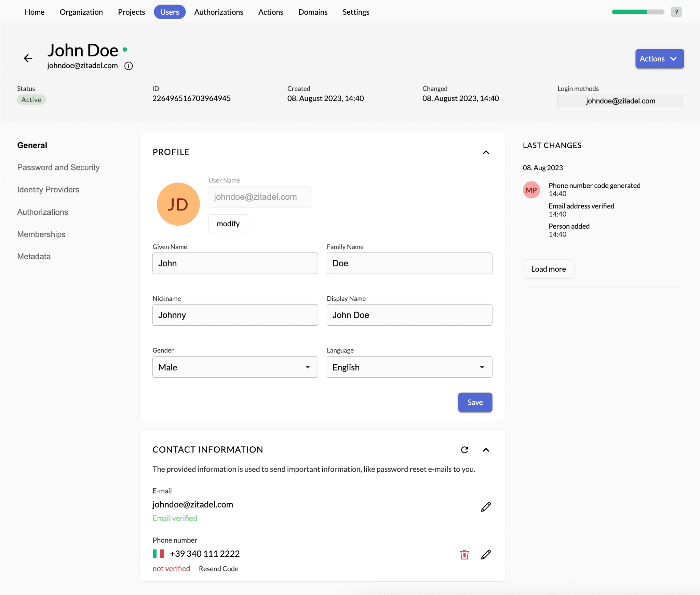Refresh contact information with the reload icon
This screenshot has height=595, width=700.
(x=465, y=450)
